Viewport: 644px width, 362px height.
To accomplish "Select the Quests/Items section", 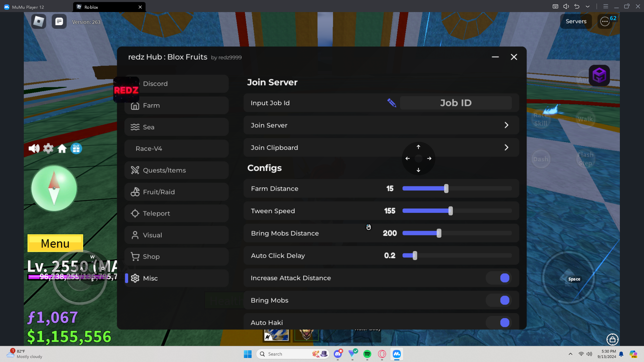I will [x=177, y=170].
